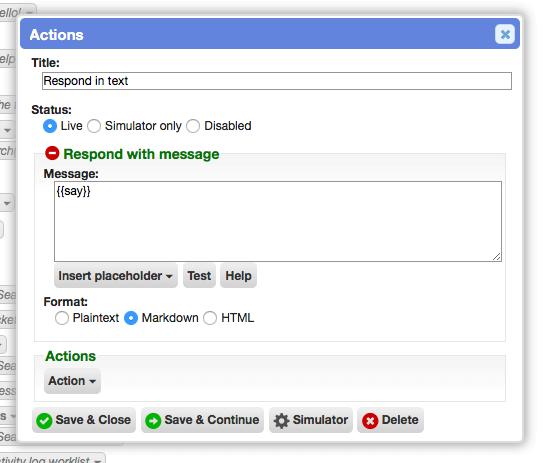
Task: Click into the Title input field
Action: [277, 81]
